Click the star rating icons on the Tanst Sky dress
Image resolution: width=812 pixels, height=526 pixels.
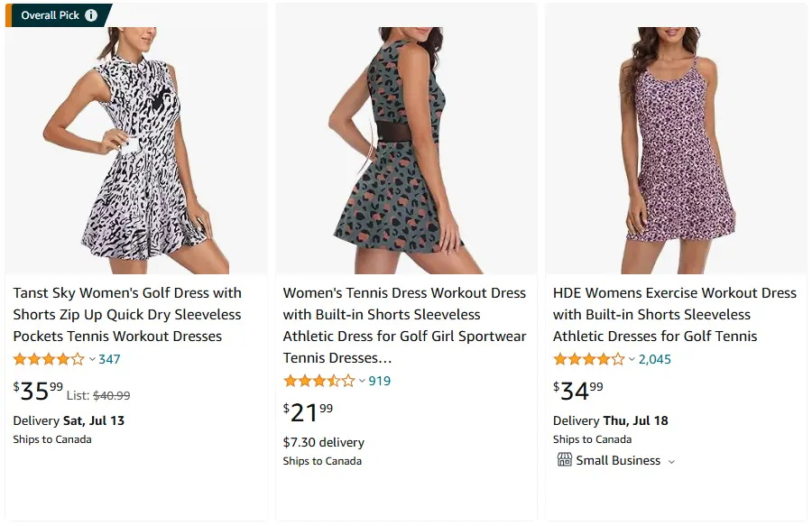click(x=46, y=358)
